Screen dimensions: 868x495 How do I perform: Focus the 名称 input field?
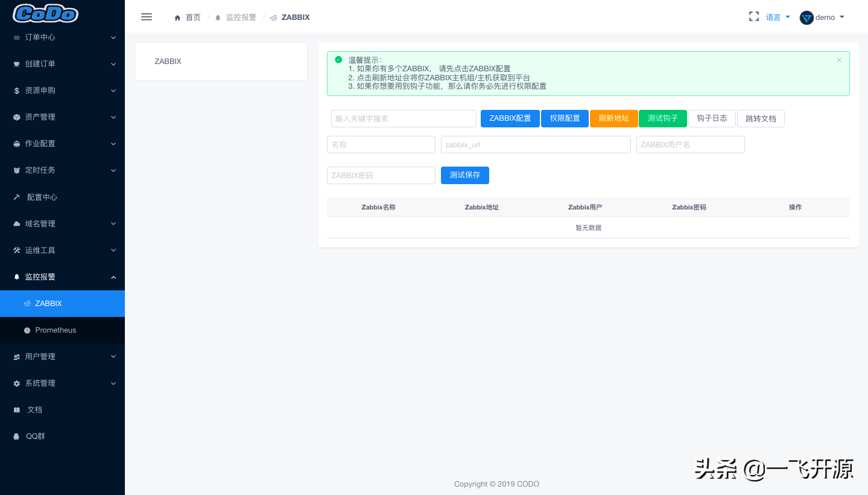[381, 145]
